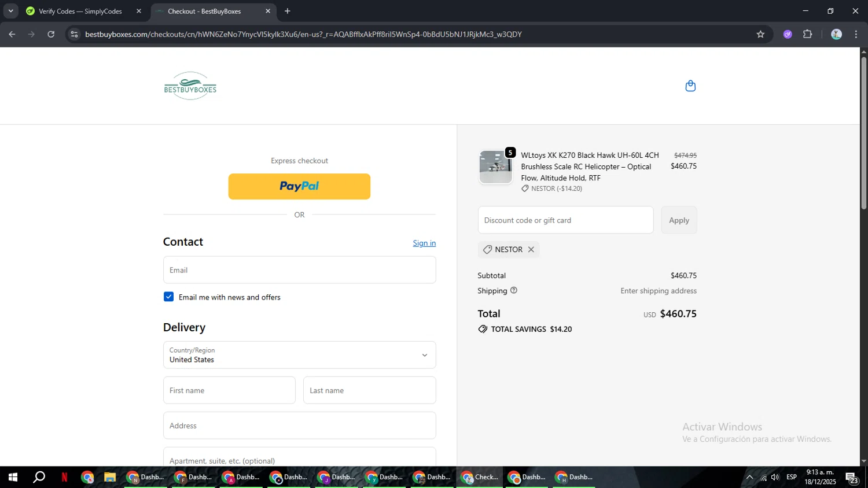Remove the NESTOR discount code
Image resolution: width=868 pixels, height=488 pixels.
tap(531, 250)
